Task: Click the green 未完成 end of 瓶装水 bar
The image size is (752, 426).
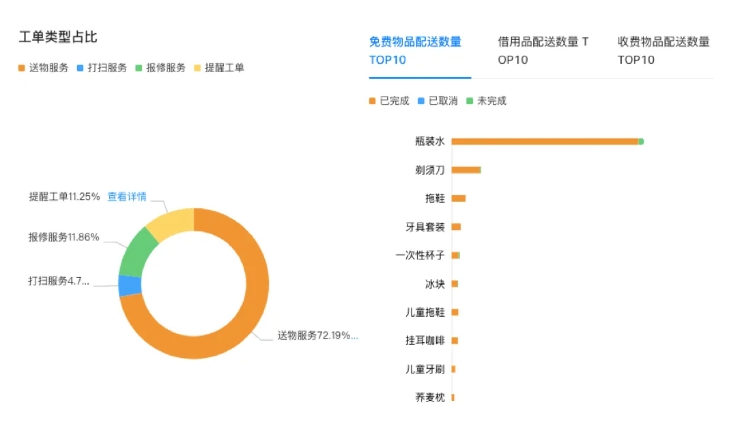Action: coord(641,141)
